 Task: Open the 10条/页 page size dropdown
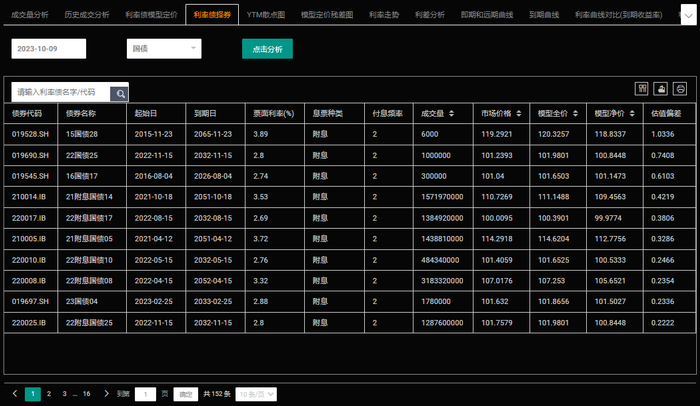[x=256, y=394]
